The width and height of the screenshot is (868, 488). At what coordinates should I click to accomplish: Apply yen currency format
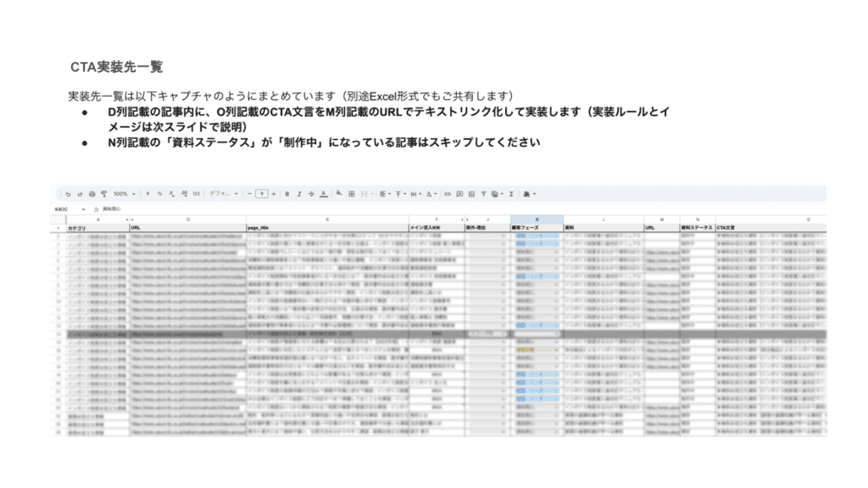[x=147, y=194]
